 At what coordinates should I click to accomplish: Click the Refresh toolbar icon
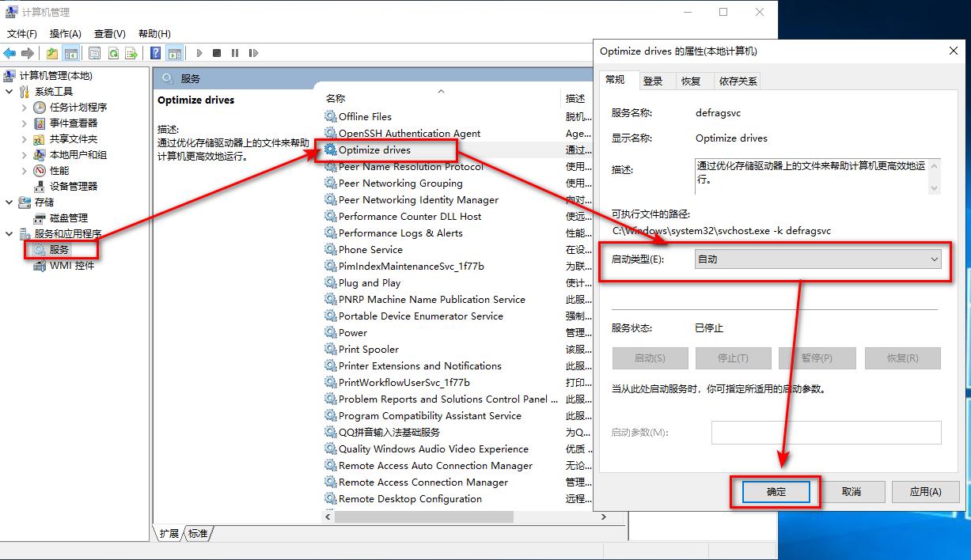pyautogui.click(x=113, y=53)
